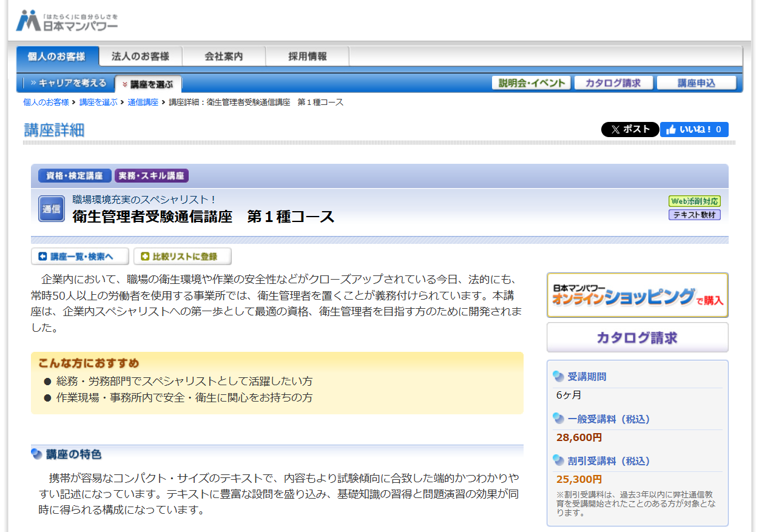Select the 資格・検定講座 category tag
The height and width of the screenshot is (532, 759).
75,176
